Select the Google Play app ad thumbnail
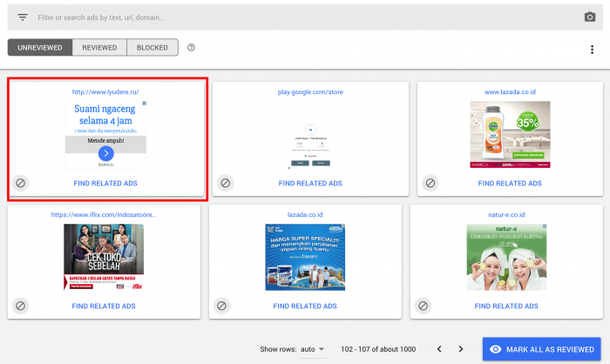The height and width of the screenshot is (364, 610). pos(310,146)
